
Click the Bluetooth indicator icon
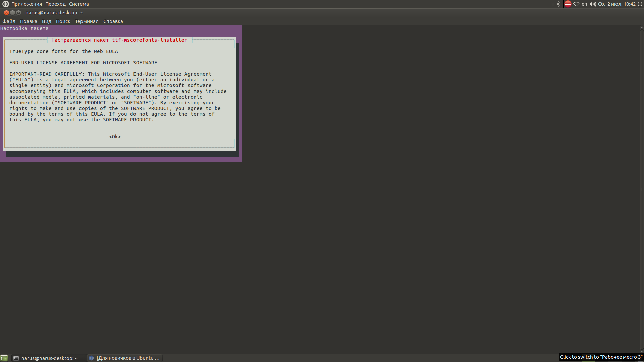point(558,4)
